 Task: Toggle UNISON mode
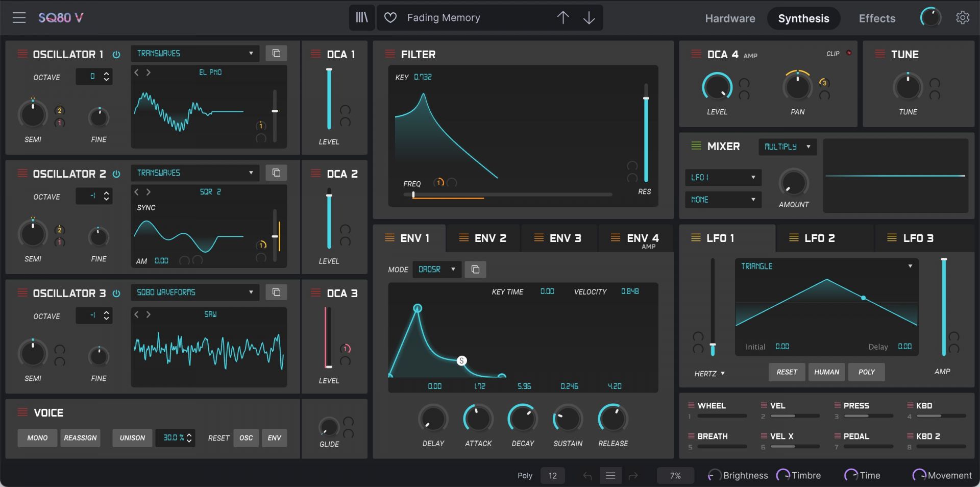coord(132,438)
